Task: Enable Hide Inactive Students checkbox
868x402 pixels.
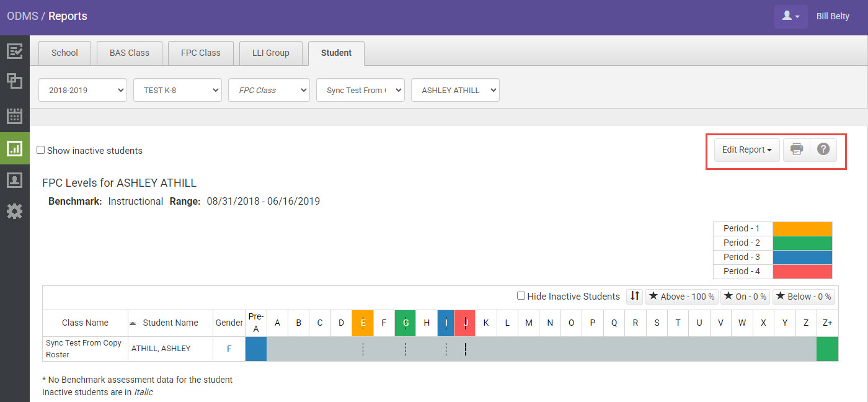Action: click(x=521, y=297)
